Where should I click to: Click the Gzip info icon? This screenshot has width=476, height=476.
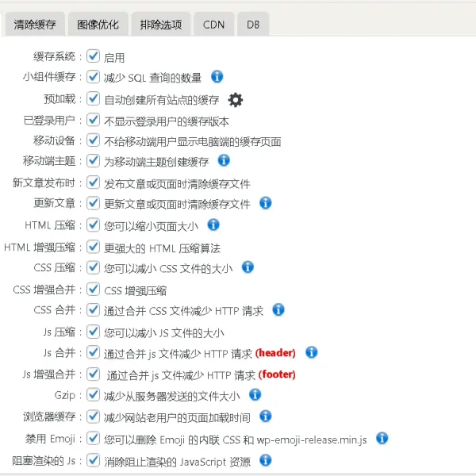[255, 394]
